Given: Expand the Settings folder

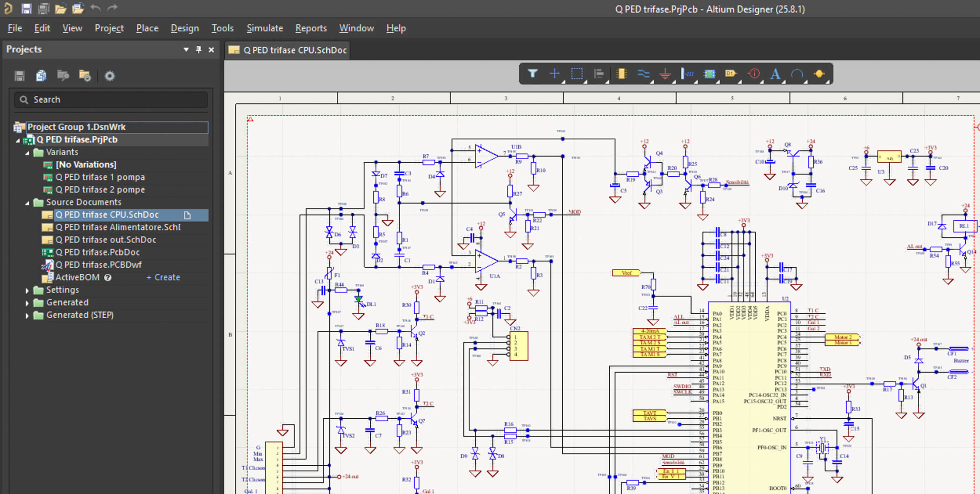Looking at the screenshot, I should 27,289.
